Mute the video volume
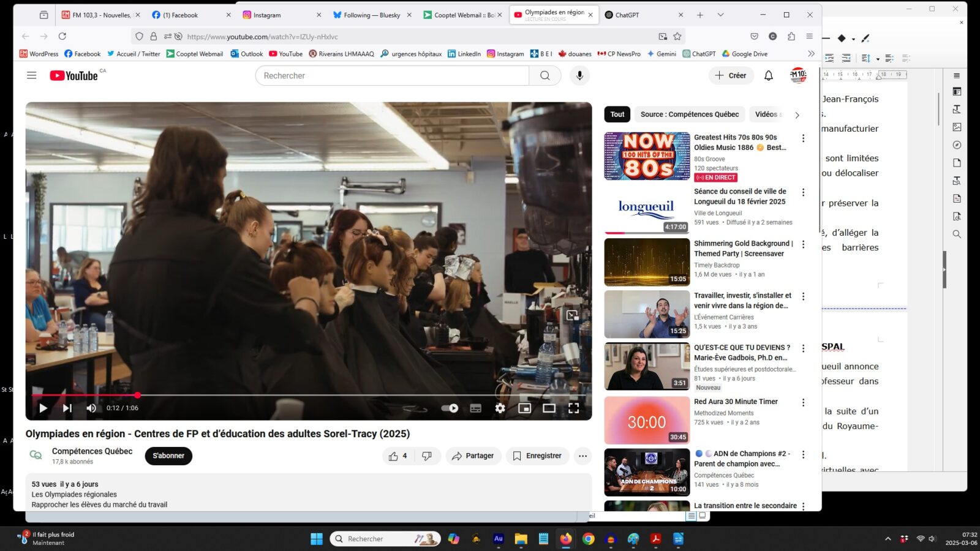This screenshot has width=980, height=551. (x=91, y=408)
